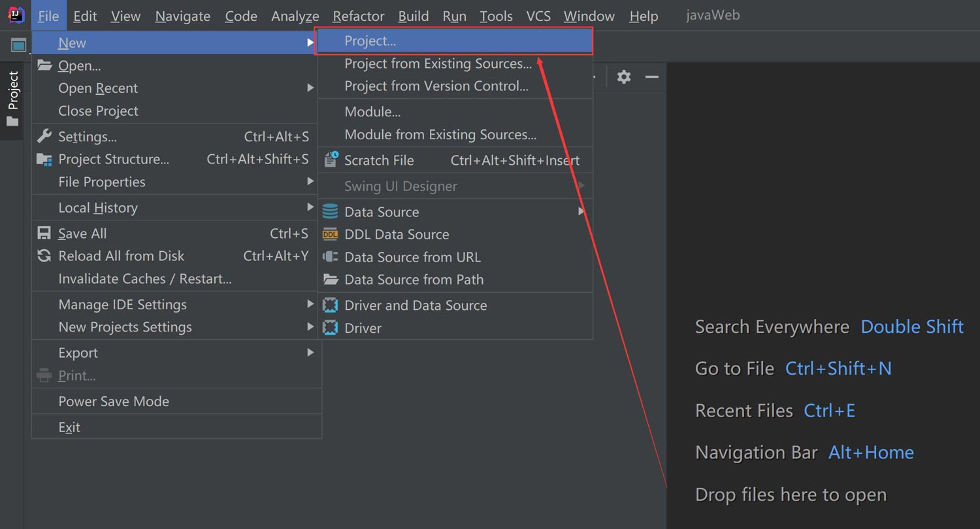Click the Data Source database icon
The height and width of the screenshot is (529, 980).
[x=331, y=211]
